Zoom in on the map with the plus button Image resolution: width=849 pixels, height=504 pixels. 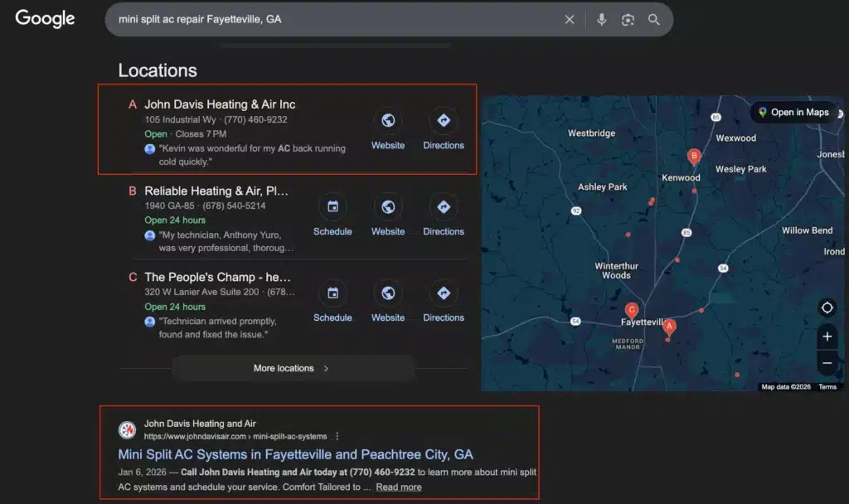coord(827,337)
